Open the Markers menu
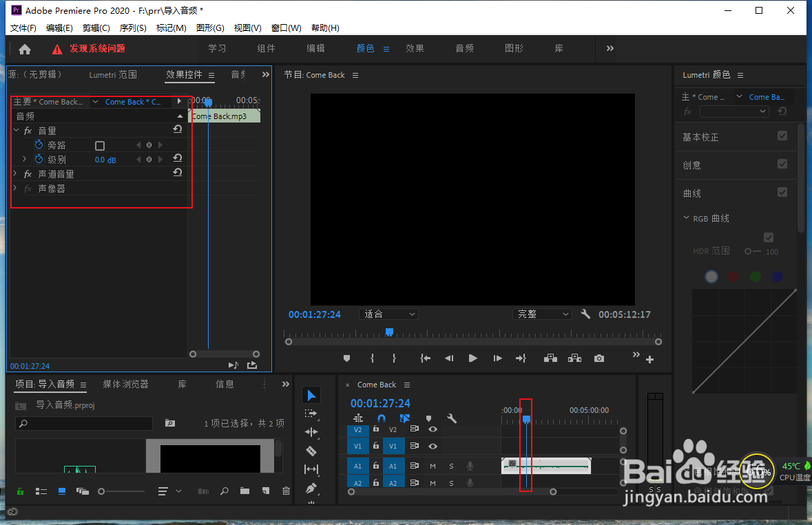This screenshot has height=525, width=812. point(171,28)
